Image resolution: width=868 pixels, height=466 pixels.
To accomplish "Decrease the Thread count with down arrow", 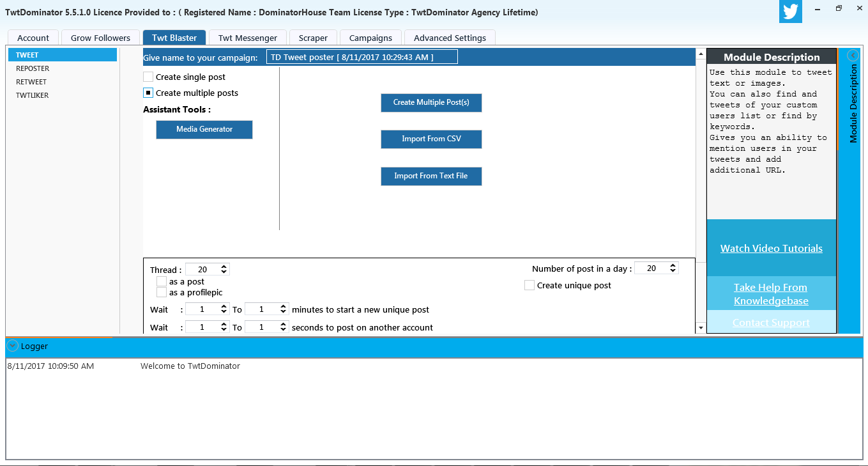I will tap(224, 272).
